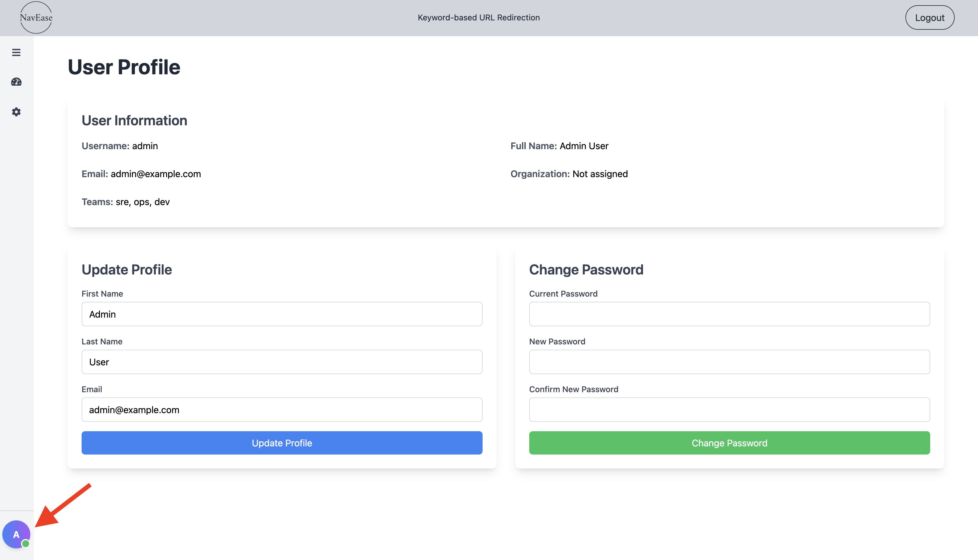This screenshot has width=978, height=560.
Task: Click the user avatar with letter A
Action: pos(16,534)
